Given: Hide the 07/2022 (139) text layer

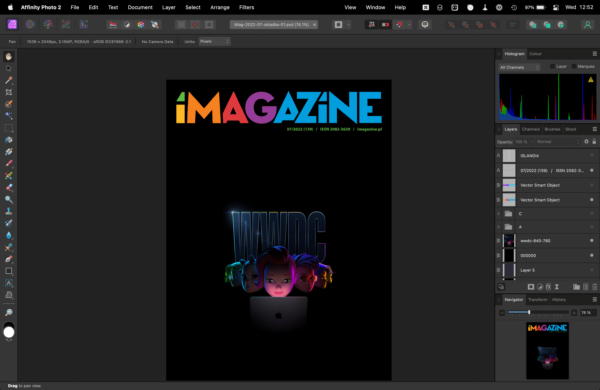Looking at the screenshot, I should point(592,170).
